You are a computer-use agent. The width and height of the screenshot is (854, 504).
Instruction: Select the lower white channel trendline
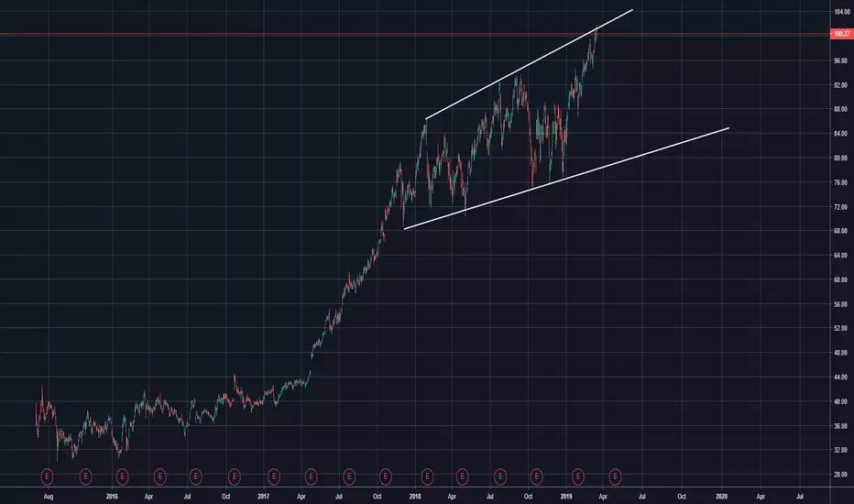click(x=566, y=179)
